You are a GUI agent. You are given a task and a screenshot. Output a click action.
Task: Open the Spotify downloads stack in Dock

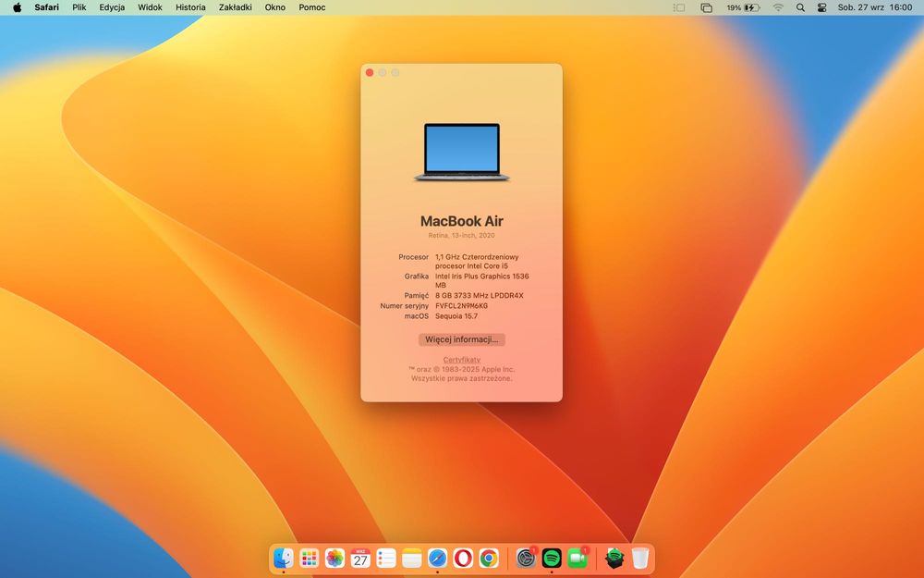(614, 558)
